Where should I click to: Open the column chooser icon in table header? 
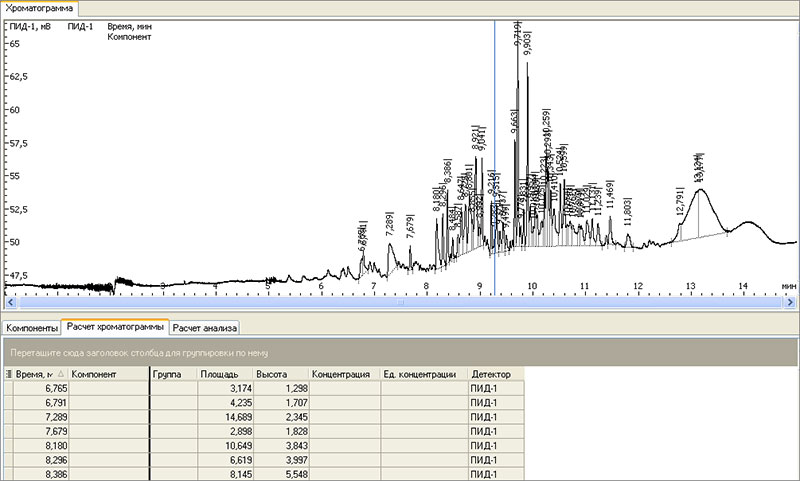(10, 374)
